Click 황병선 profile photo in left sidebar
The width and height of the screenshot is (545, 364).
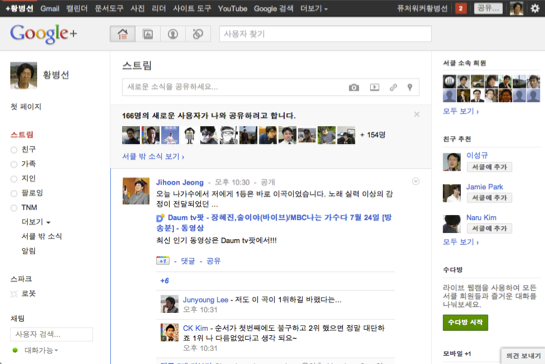23,75
